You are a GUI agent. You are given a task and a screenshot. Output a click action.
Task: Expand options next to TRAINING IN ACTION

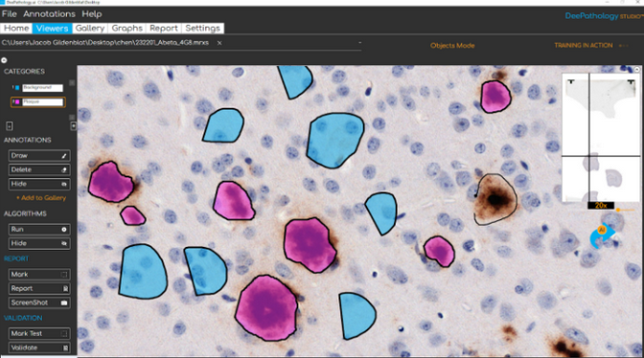click(624, 46)
